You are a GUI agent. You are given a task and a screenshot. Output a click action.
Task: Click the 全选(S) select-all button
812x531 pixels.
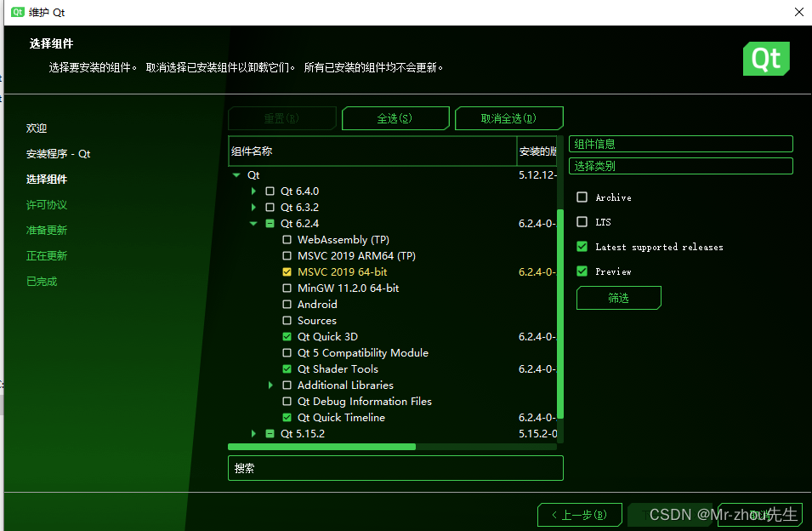(x=395, y=118)
